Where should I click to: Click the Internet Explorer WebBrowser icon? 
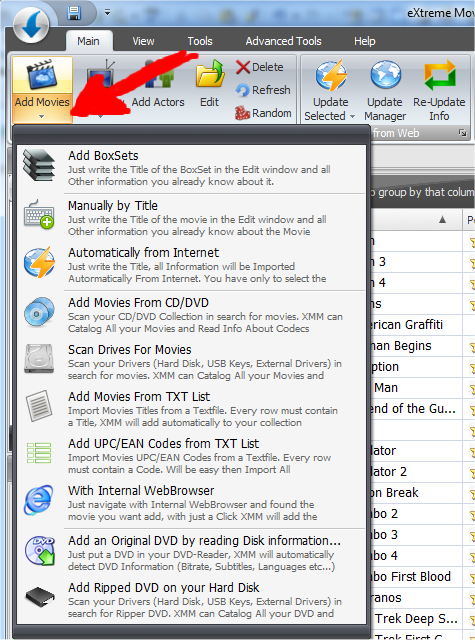39,500
